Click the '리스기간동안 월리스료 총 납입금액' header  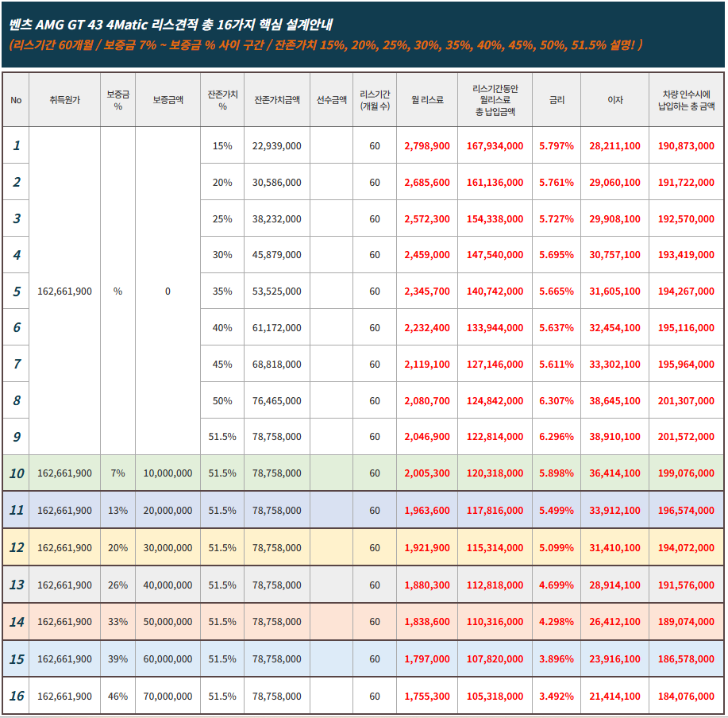pos(495,100)
